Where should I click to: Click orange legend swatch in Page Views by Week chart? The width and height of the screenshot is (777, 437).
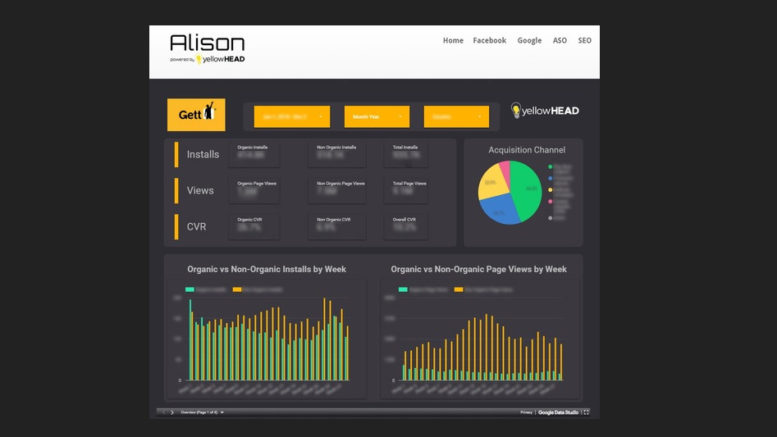tap(458, 289)
